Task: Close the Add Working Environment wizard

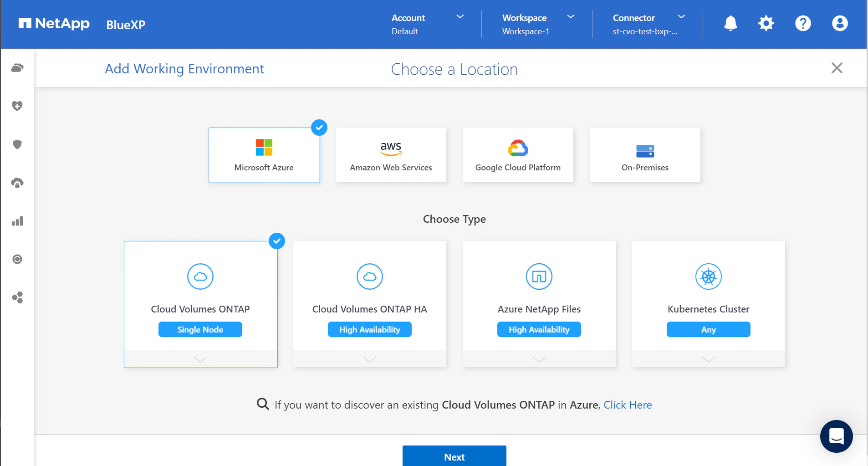Action: pyautogui.click(x=837, y=68)
